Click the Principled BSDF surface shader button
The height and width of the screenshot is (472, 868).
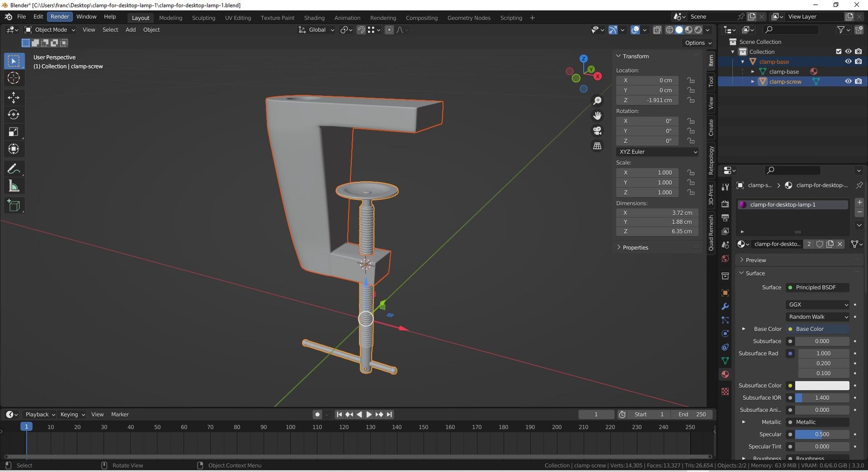[x=818, y=288]
